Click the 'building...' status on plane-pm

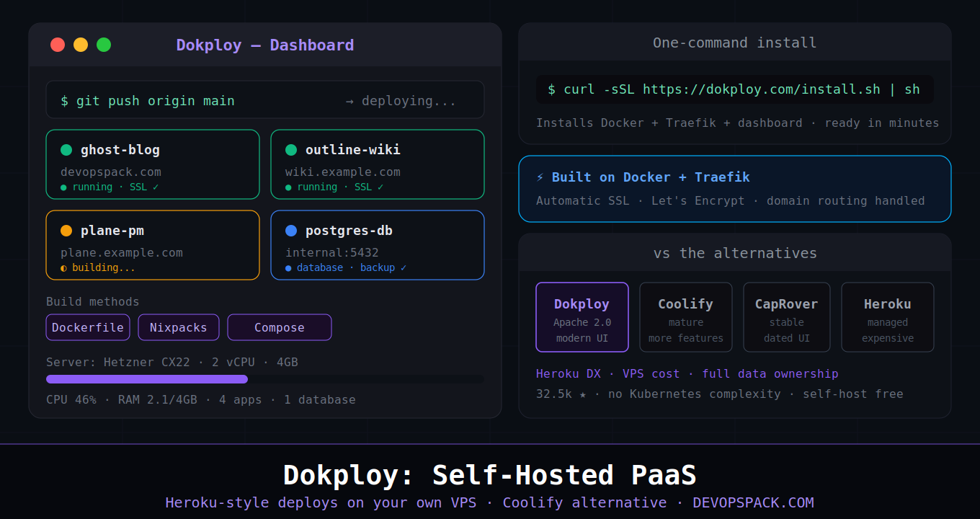point(98,268)
